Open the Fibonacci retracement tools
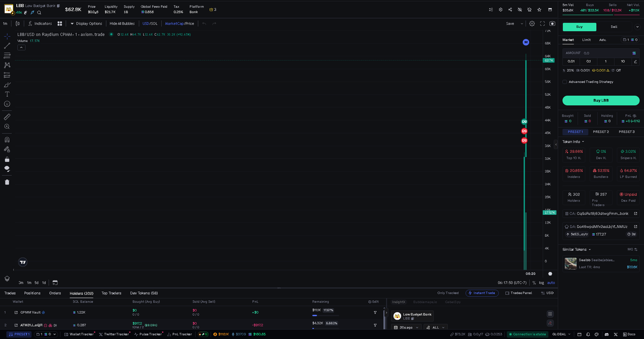This screenshot has width=644, height=339. coord(7,55)
